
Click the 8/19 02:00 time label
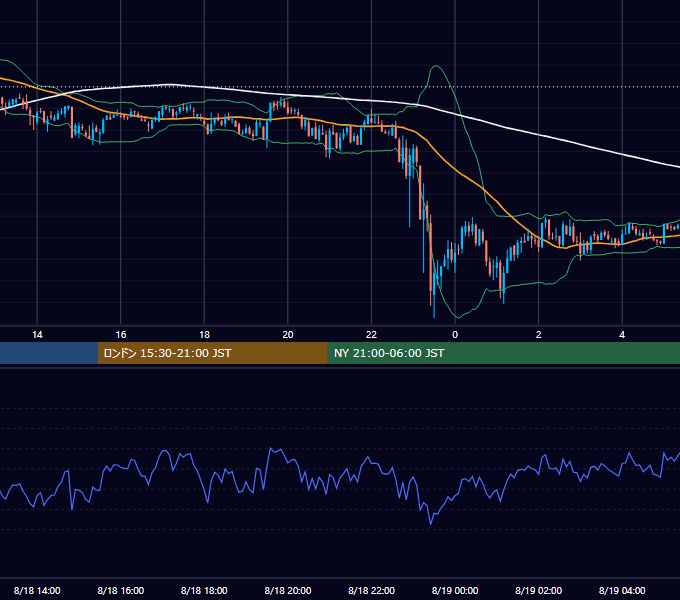[x=538, y=590]
